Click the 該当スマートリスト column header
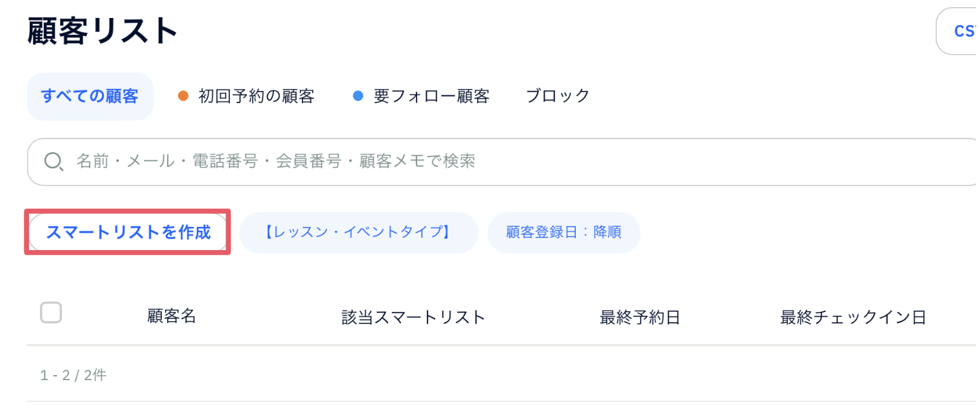This screenshot has width=980, height=406. 413,317
